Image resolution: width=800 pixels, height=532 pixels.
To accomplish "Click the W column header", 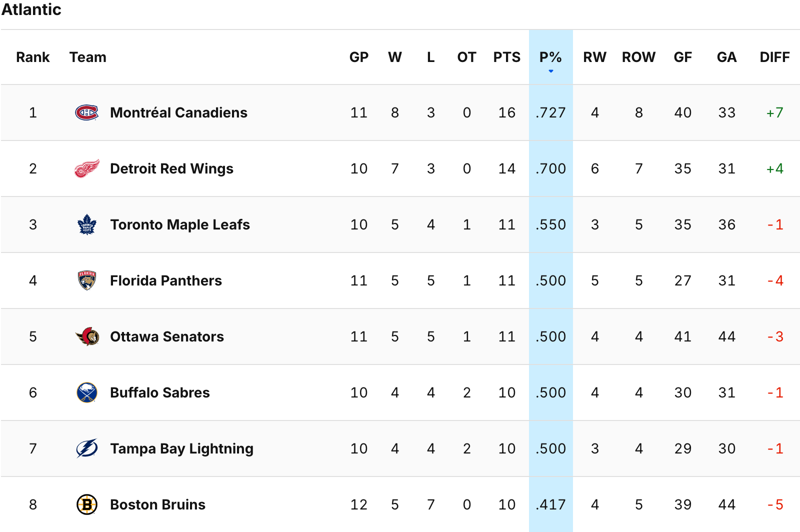I will (x=394, y=57).
